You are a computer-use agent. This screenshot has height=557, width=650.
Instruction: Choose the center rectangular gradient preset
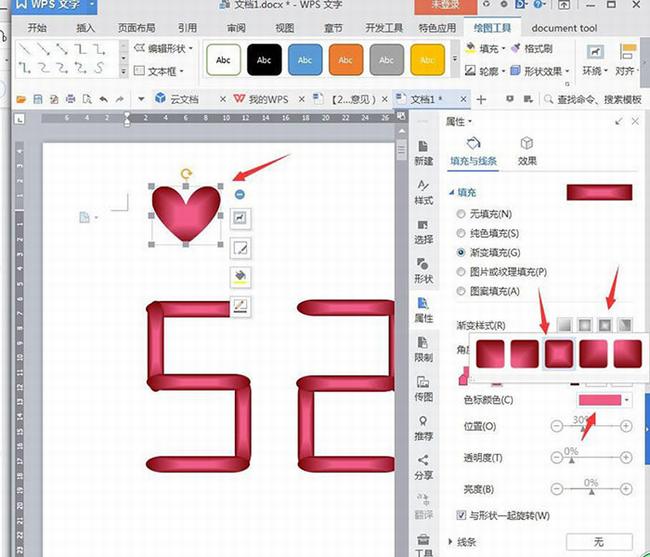[559, 354]
